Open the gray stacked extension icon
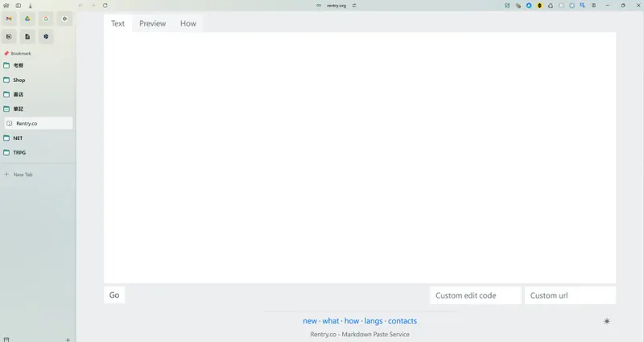Viewport: 644px width, 342px height. [518, 6]
